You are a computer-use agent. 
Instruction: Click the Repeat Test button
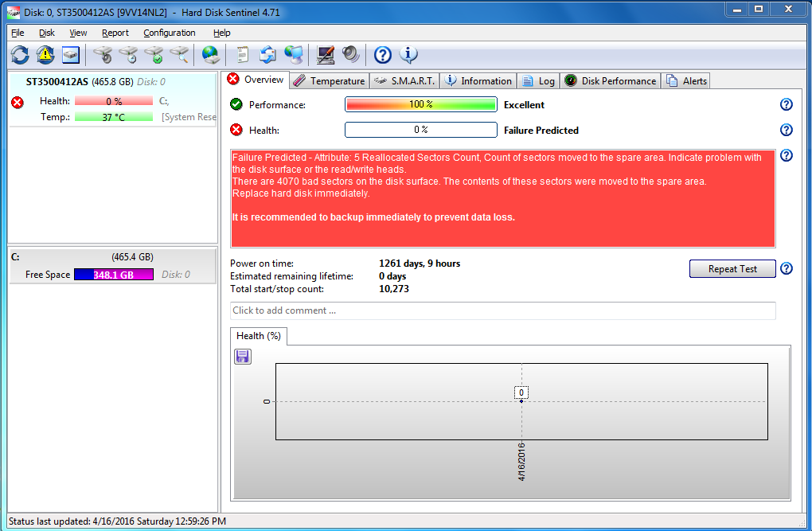point(732,269)
